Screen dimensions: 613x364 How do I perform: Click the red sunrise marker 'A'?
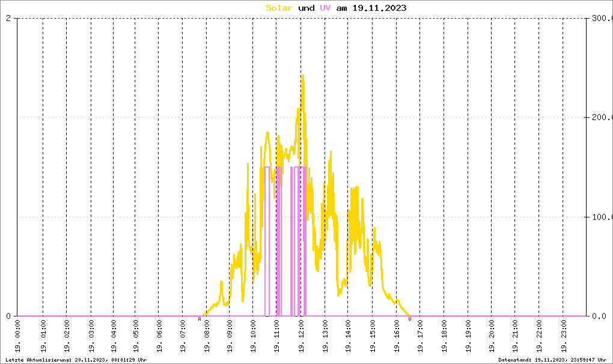point(200,319)
